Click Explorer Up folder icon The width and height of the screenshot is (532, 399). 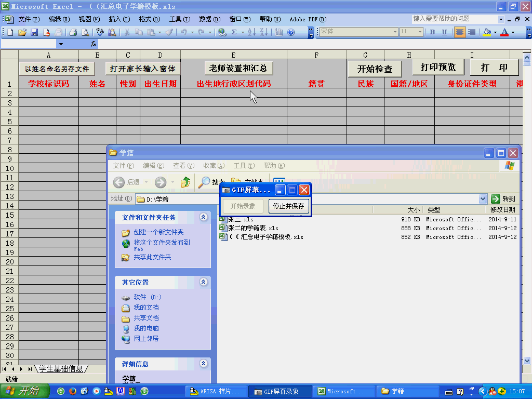[185, 182]
